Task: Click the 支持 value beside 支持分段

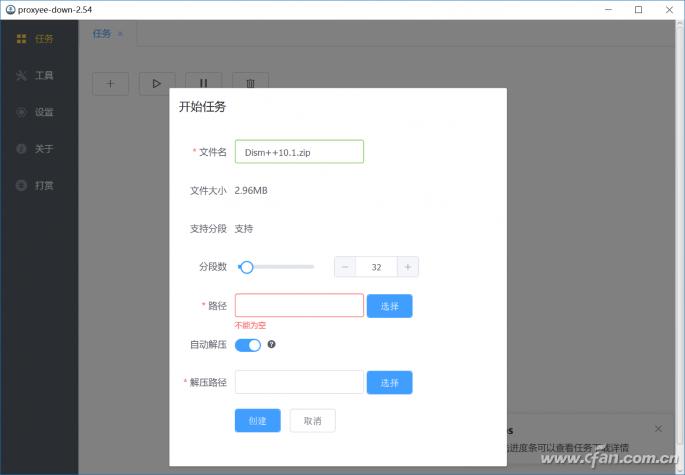Action: (x=244, y=229)
